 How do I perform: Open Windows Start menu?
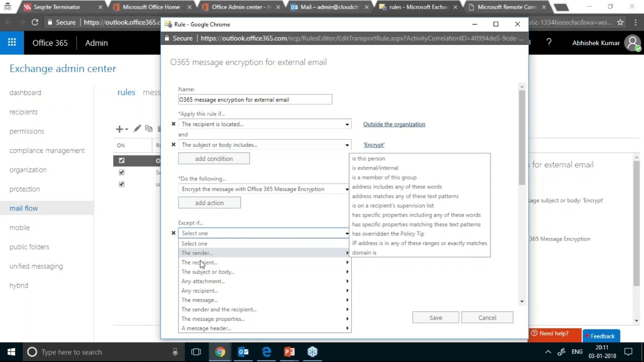point(11,352)
